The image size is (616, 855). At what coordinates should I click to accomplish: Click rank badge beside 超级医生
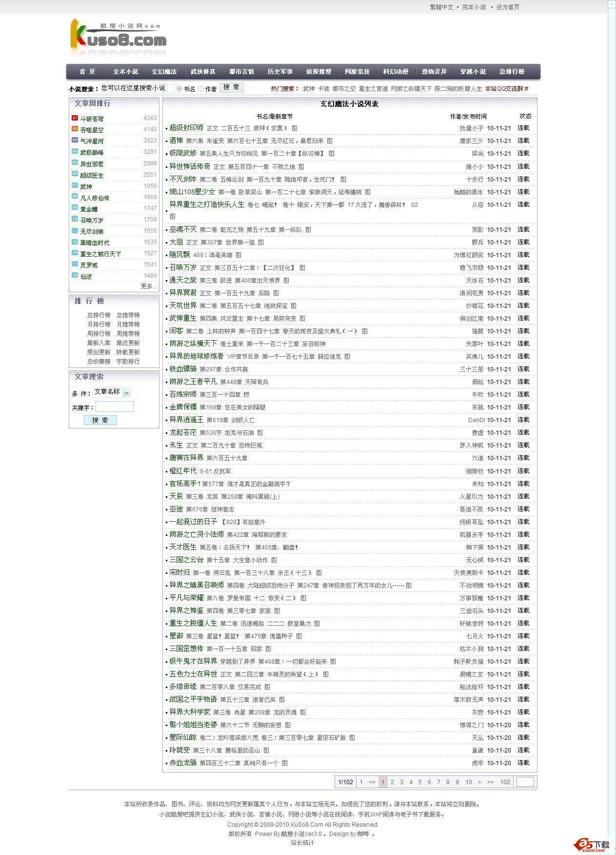click(x=75, y=175)
